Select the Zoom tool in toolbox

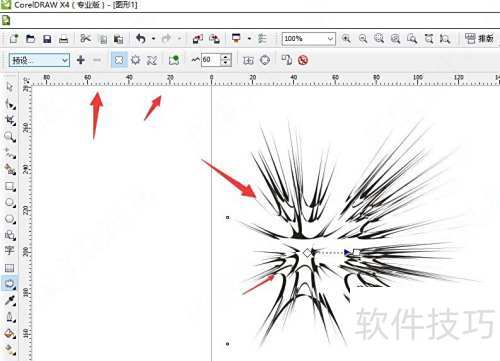tap(10, 137)
